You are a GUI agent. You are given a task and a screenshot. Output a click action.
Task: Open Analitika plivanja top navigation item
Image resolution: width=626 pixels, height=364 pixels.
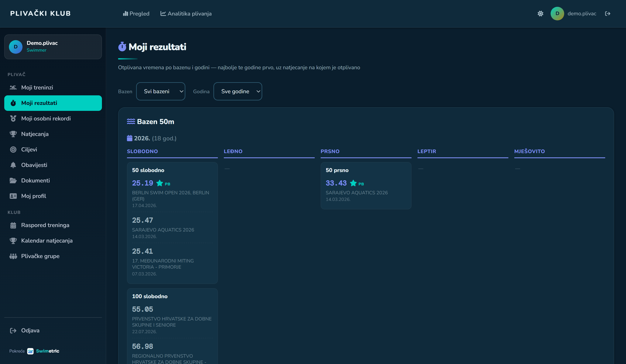186,13
